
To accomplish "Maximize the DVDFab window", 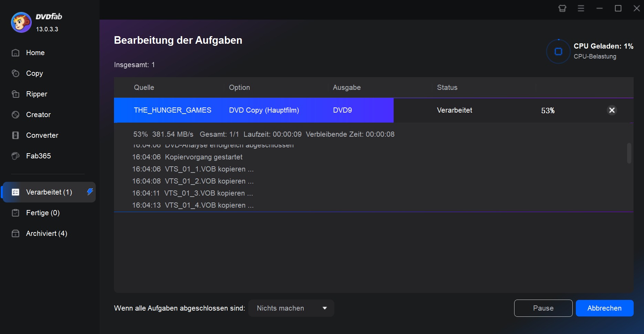I will coord(618,8).
